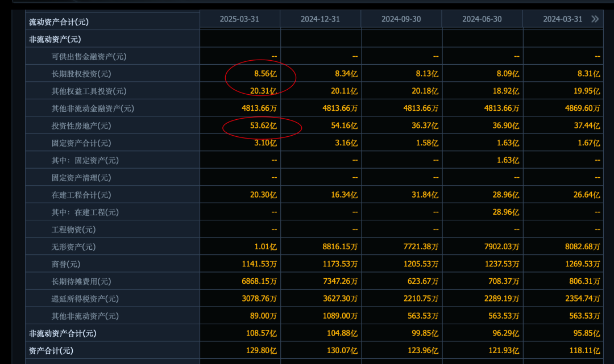Screen dimensions: 614x364
Task: Select the 2024-09-30 column header
Action: pyautogui.click(x=401, y=19)
